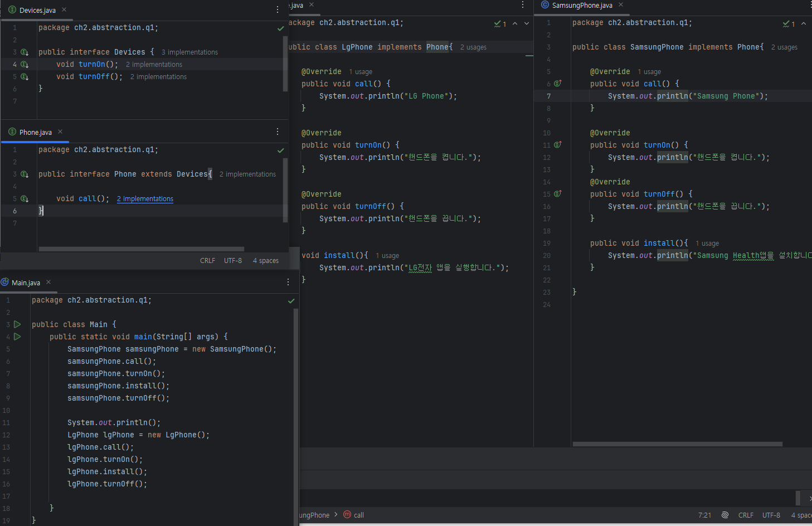Place cursor on samsungPhone.install() line in Main

pyautogui.click(x=118, y=386)
